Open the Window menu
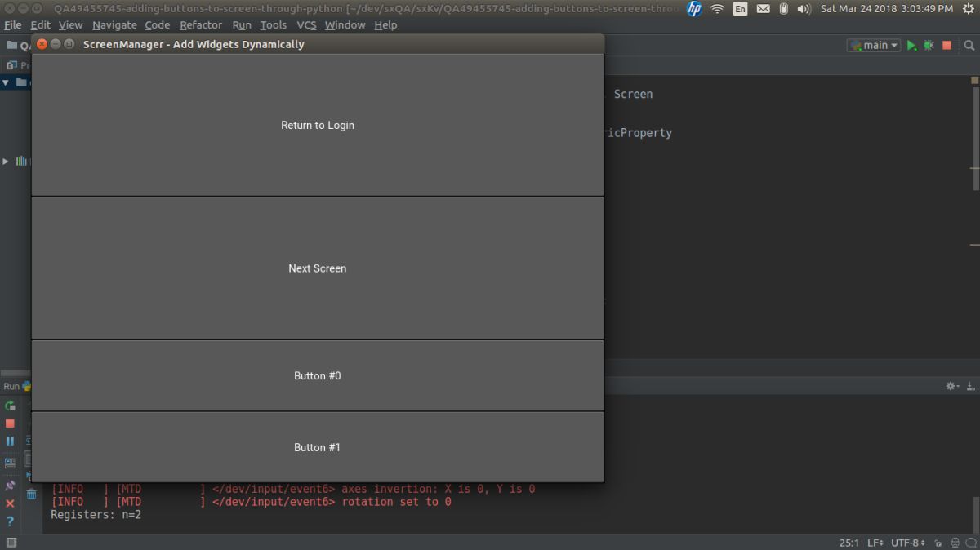 click(345, 24)
